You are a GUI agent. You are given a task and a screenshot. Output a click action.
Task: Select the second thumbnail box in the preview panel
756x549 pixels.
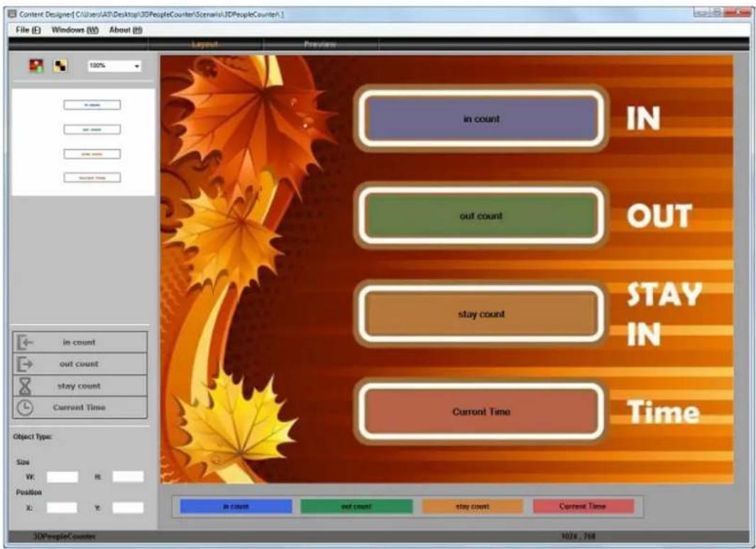point(92,130)
